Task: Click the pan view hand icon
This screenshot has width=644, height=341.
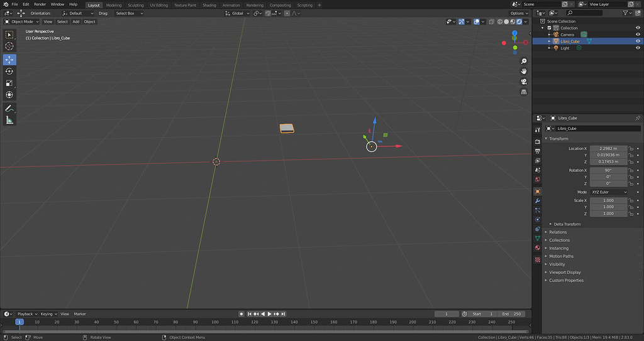Action: click(524, 72)
